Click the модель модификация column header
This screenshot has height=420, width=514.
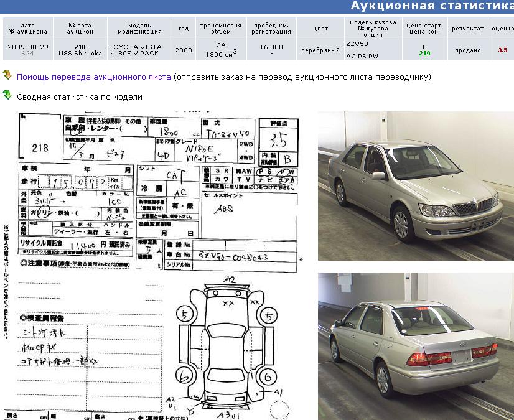tap(136, 28)
